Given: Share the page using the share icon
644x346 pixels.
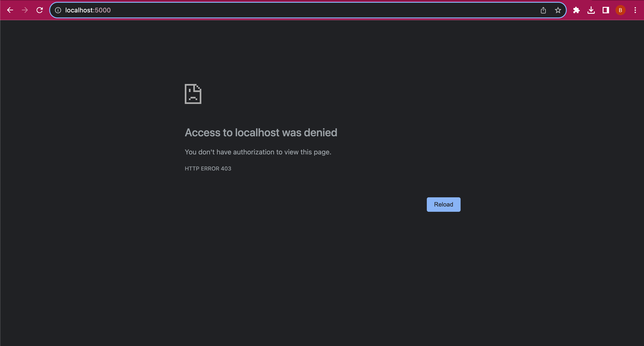Looking at the screenshot, I should [543, 10].
